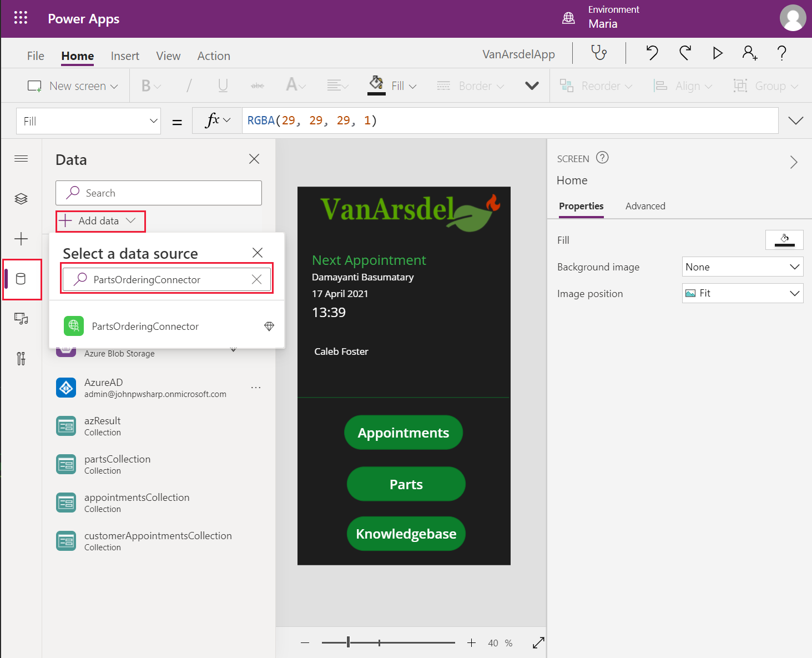Open the user account avatar
Viewport: 812px width, 658px height.
[793, 18]
